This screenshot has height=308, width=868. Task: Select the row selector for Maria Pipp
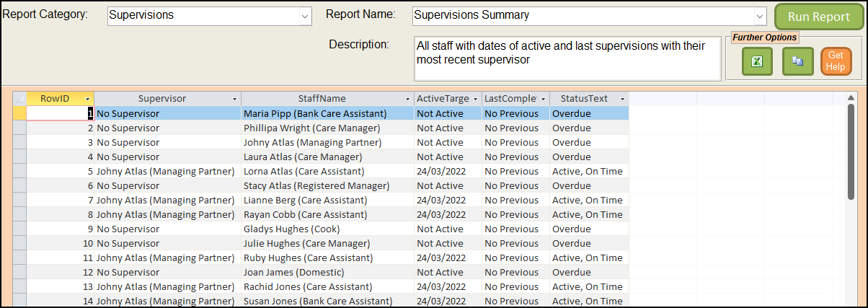coord(19,113)
